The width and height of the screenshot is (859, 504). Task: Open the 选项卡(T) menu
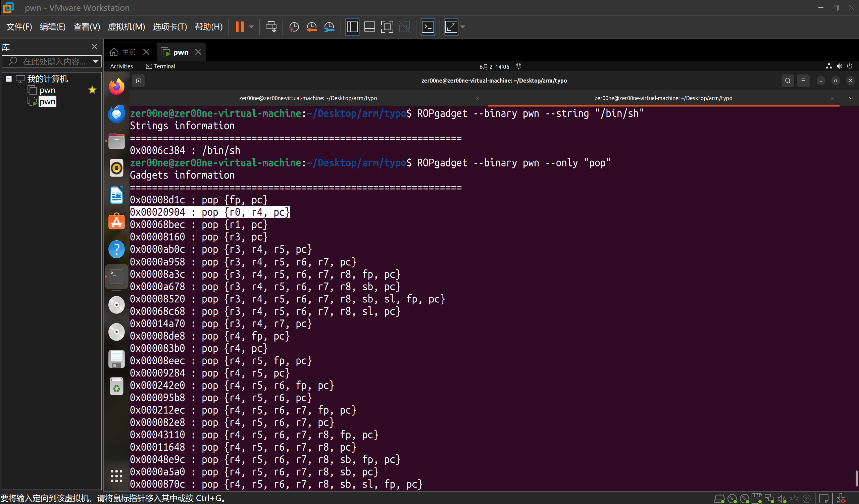170,27
